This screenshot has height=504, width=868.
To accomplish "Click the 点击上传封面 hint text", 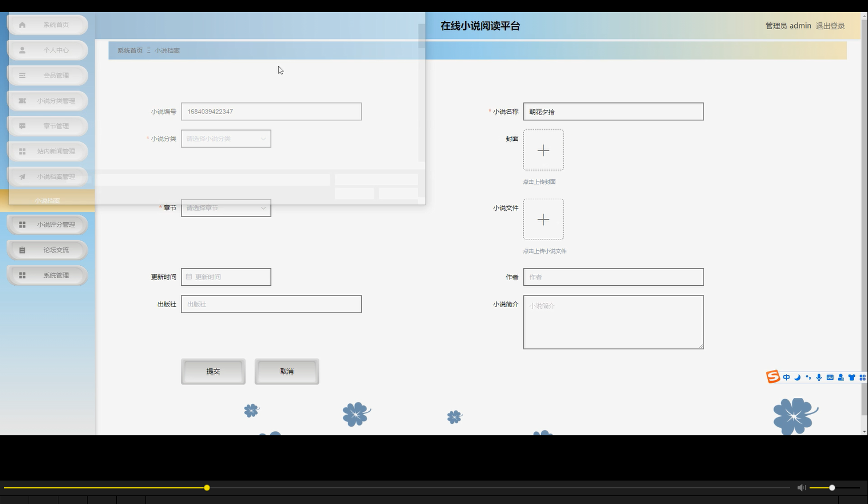I will [539, 182].
